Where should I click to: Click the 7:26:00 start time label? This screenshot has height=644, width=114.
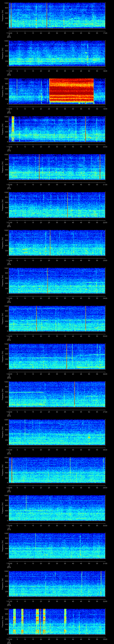point(9,412)
